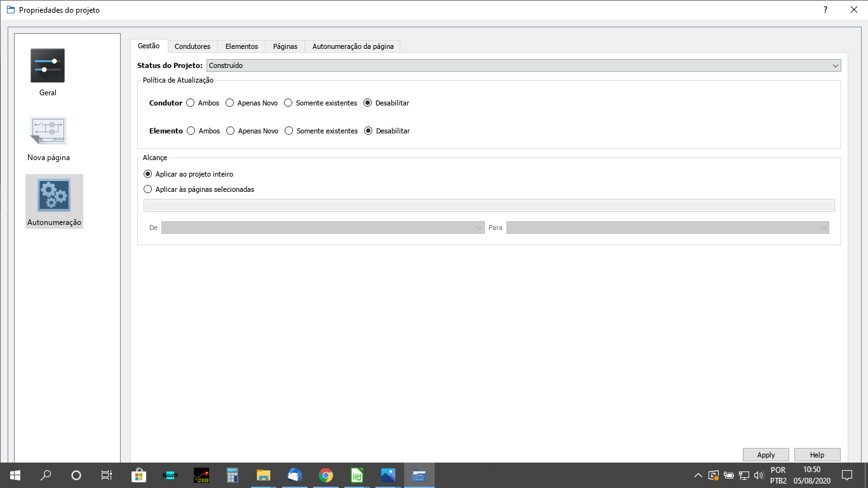
Task: Choose Aplicar às páginas selecionadas option
Action: [x=149, y=189]
